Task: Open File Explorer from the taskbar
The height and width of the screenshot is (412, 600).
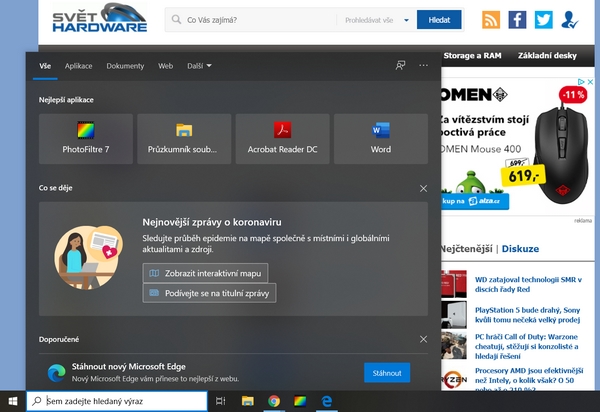Action: (248, 401)
